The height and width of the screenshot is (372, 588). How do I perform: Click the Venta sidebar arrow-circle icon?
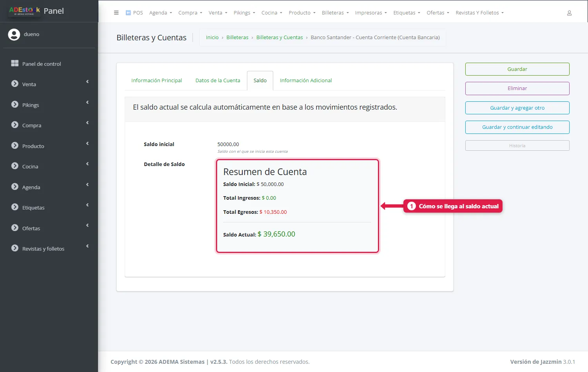pyautogui.click(x=15, y=84)
